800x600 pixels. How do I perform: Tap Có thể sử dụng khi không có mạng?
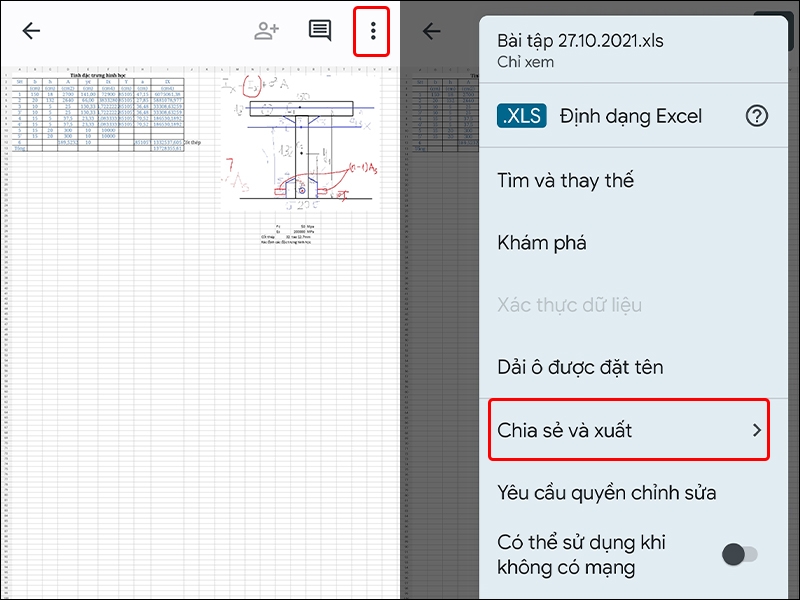point(581,555)
